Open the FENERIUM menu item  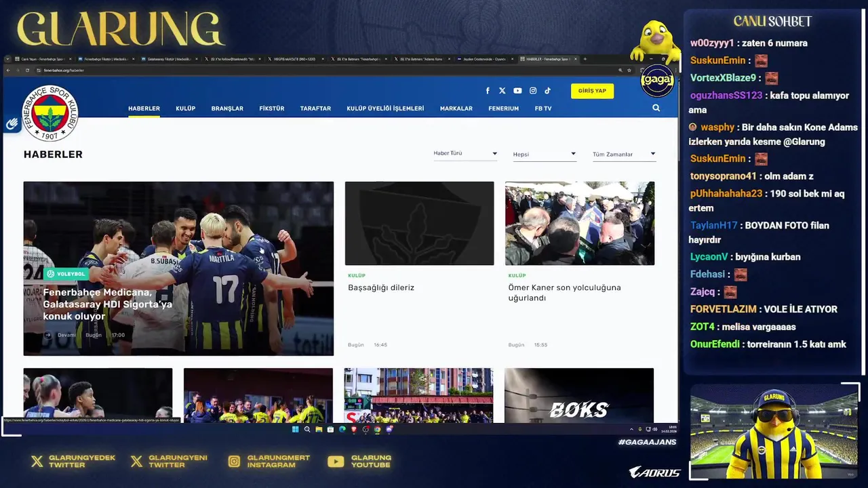(503, 108)
